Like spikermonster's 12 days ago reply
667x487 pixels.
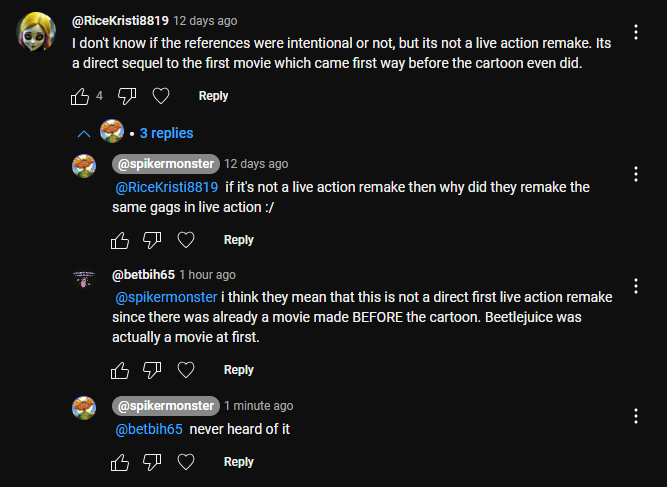(x=120, y=240)
